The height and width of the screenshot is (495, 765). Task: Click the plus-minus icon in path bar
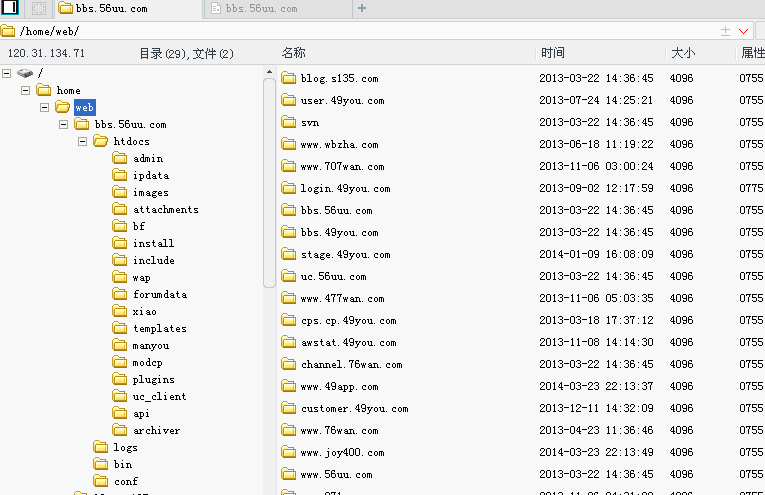725,31
